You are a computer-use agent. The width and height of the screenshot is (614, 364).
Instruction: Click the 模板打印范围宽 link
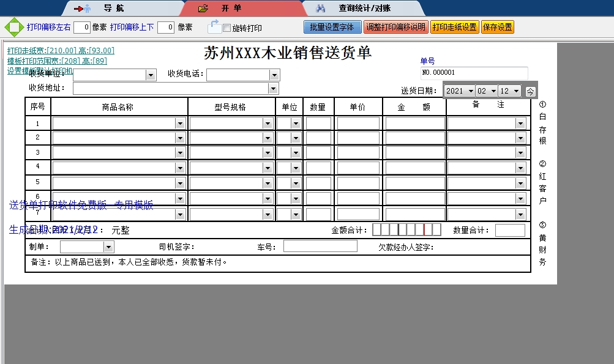[x=57, y=61]
